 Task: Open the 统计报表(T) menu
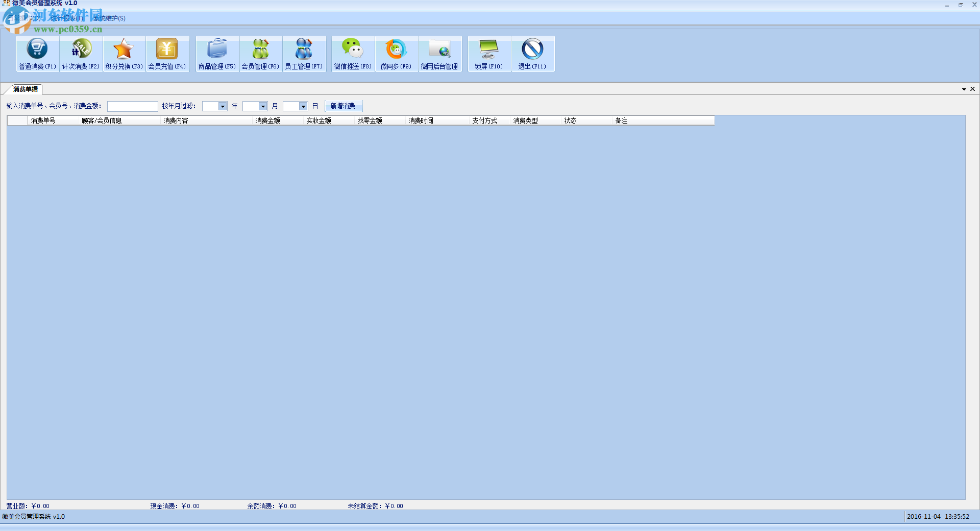pyautogui.click(x=67, y=18)
